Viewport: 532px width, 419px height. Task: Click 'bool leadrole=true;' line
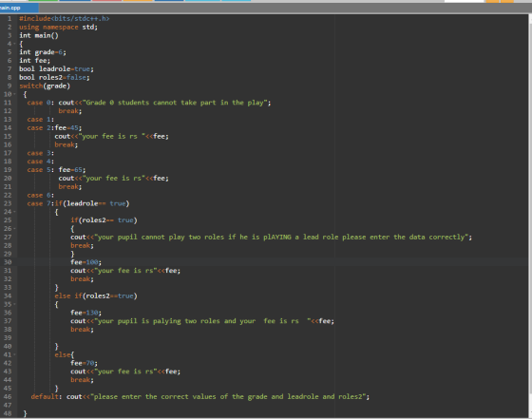coord(56,68)
